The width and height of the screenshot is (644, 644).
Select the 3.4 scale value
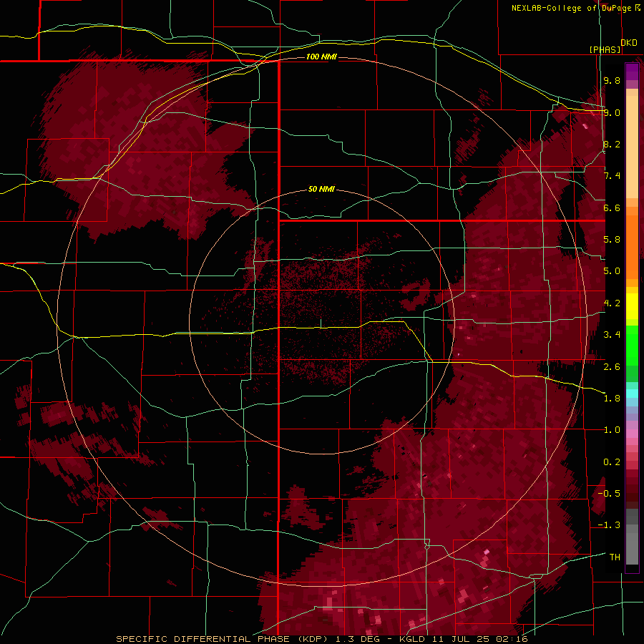tap(612, 335)
